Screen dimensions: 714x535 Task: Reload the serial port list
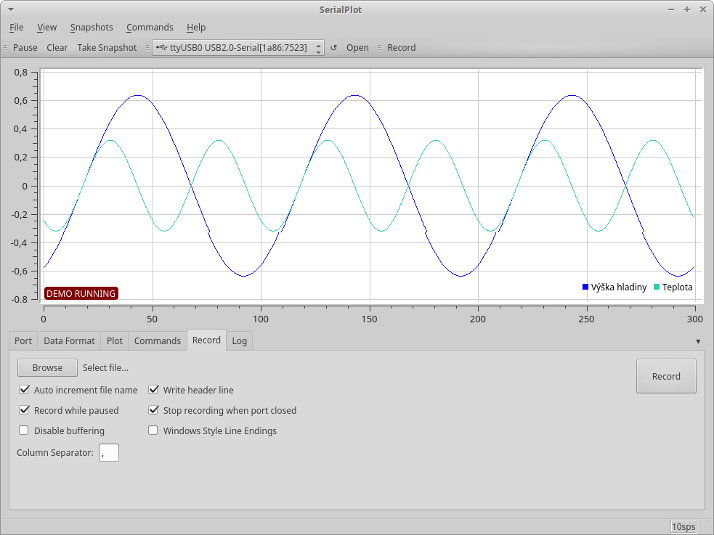334,47
